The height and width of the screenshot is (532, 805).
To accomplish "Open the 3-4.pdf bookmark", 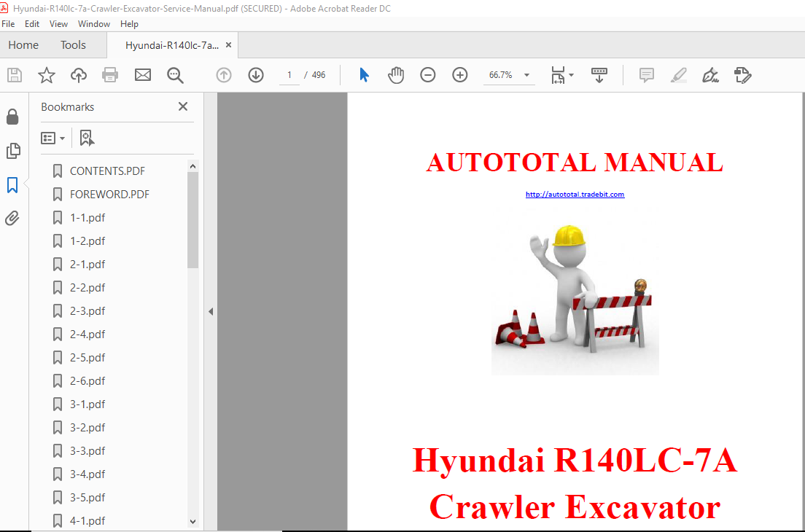I will (x=87, y=474).
